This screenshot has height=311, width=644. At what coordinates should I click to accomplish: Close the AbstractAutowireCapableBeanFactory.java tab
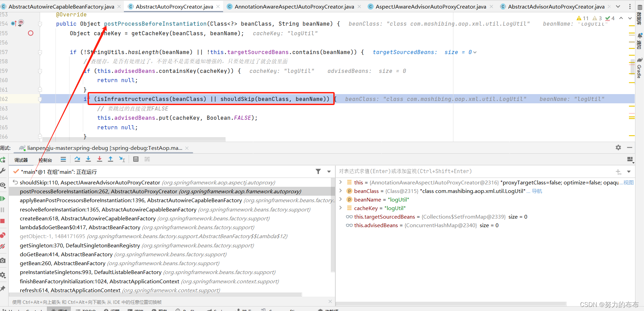[119, 7]
